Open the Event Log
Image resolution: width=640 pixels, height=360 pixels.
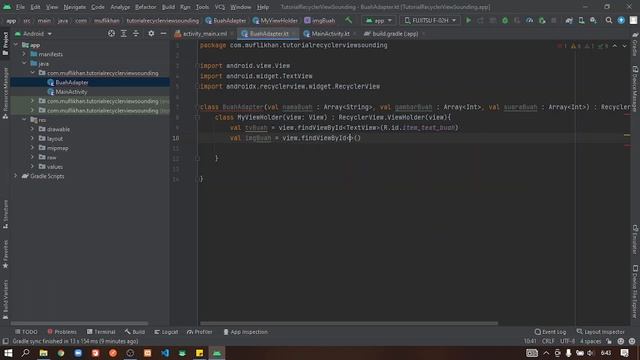tap(550, 332)
